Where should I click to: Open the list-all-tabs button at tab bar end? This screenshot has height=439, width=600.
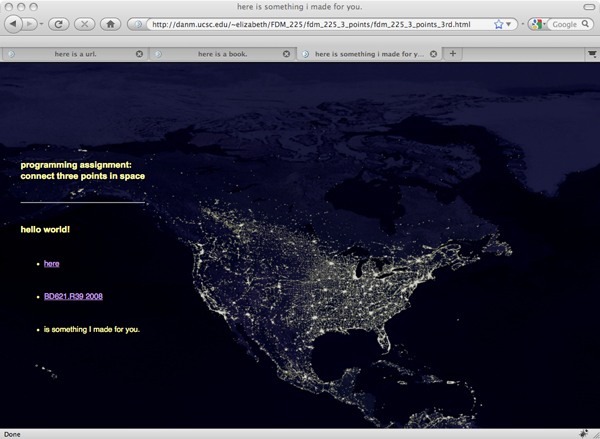click(592, 54)
